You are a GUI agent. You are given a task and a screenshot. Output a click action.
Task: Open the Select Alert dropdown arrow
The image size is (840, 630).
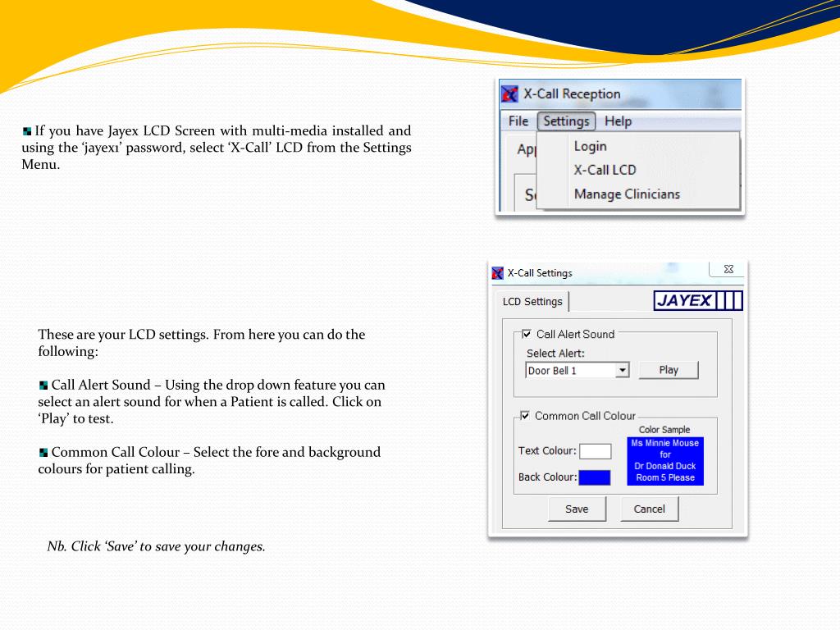pos(622,370)
